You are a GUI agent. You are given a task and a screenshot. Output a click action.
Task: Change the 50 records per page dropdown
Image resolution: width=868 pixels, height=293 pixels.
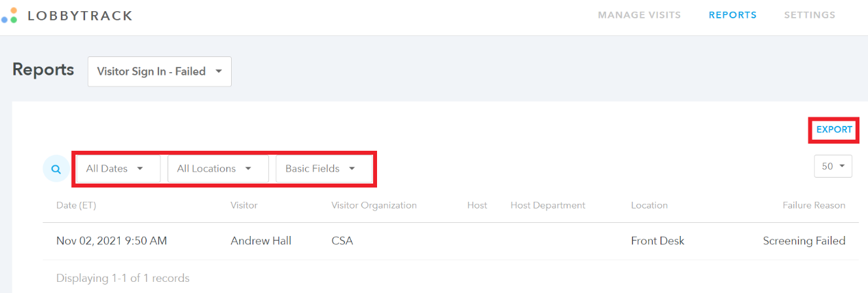pyautogui.click(x=833, y=166)
